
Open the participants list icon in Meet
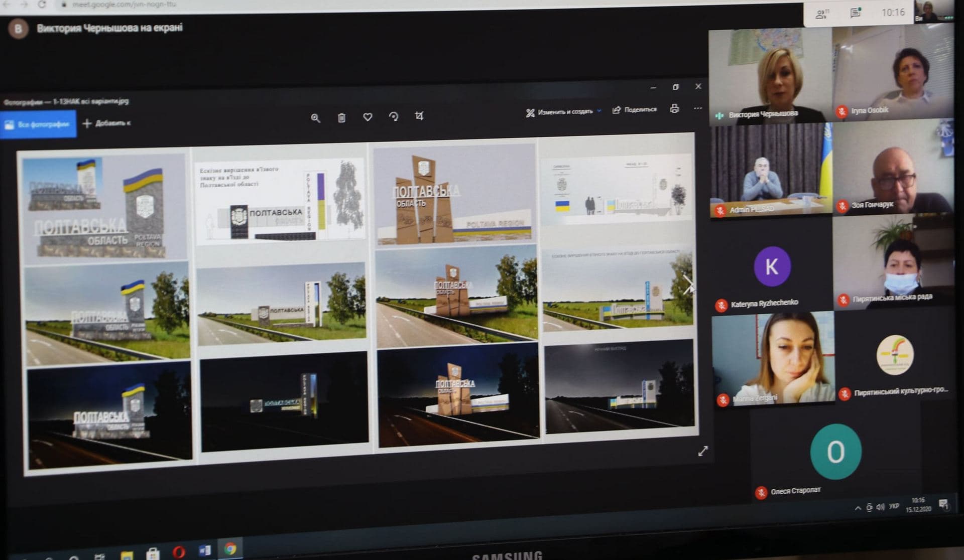click(x=822, y=14)
